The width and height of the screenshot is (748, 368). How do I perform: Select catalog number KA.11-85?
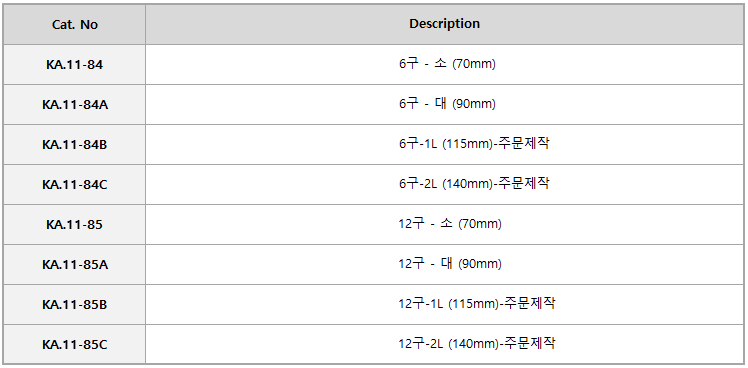(74, 224)
